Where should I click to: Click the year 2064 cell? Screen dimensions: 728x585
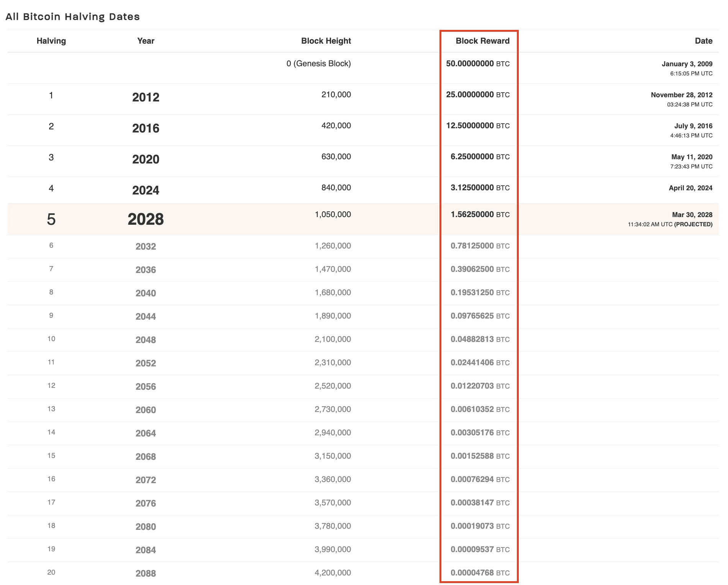point(146,433)
